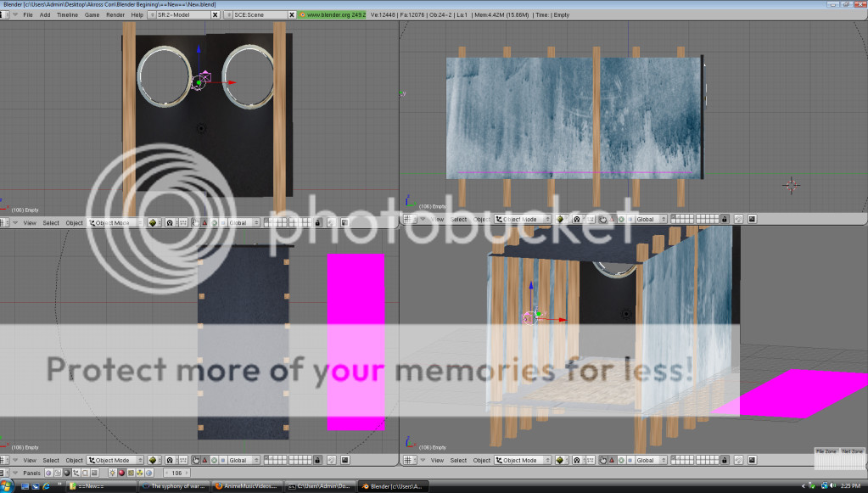Click render-this-window icon in the magenta rectangle viewport header

(x=344, y=460)
